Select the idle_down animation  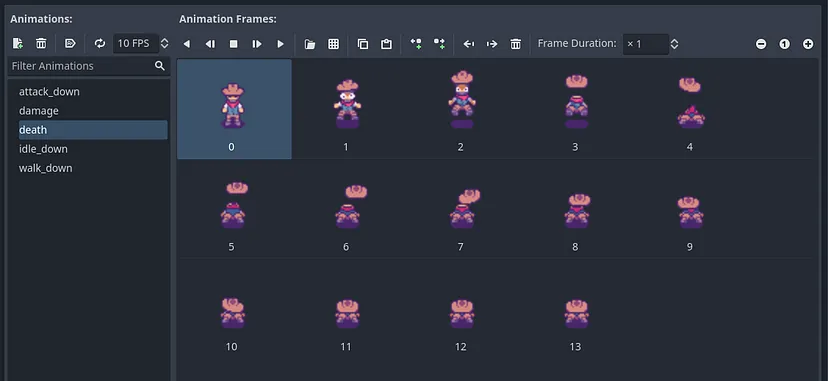click(93, 149)
